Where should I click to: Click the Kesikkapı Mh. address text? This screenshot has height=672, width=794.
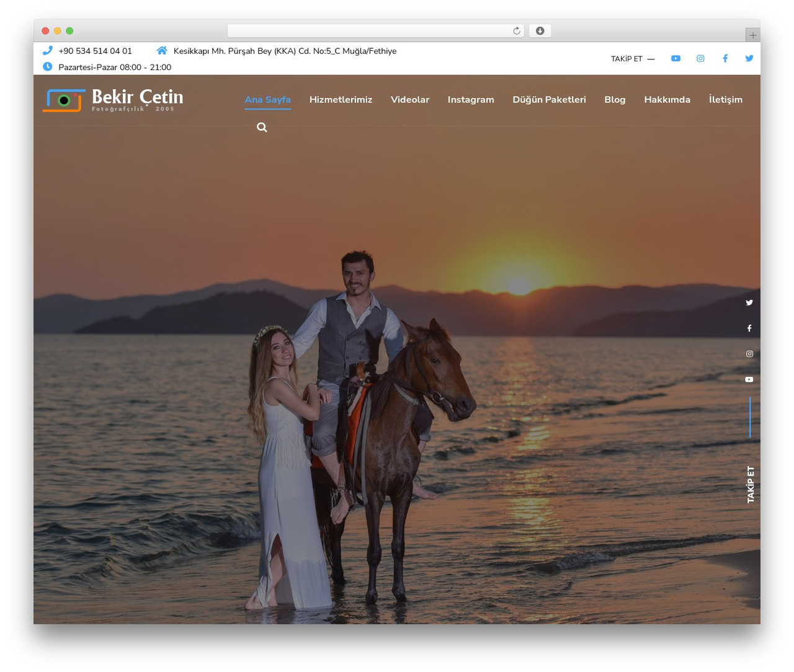pyautogui.click(x=285, y=51)
